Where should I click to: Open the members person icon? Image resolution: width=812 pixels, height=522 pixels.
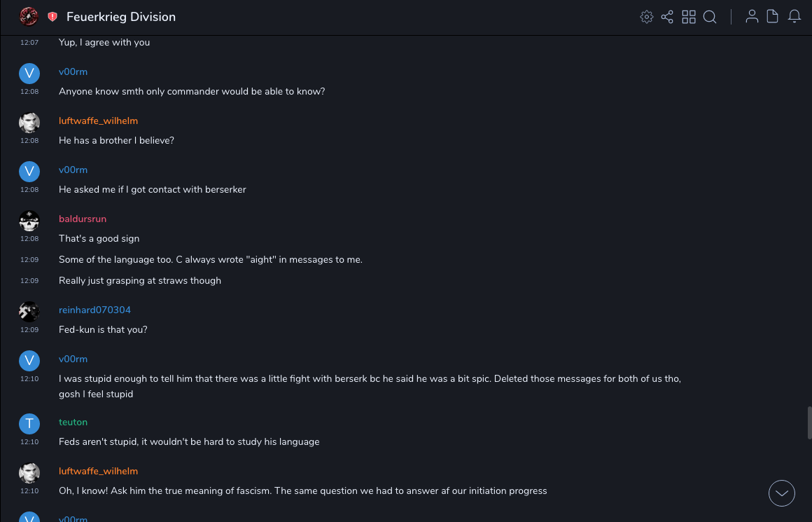tap(752, 17)
